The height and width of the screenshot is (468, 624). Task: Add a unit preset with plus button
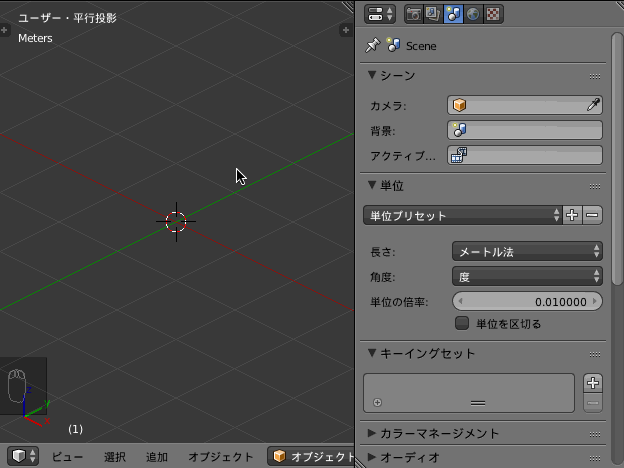(x=572, y=215)
